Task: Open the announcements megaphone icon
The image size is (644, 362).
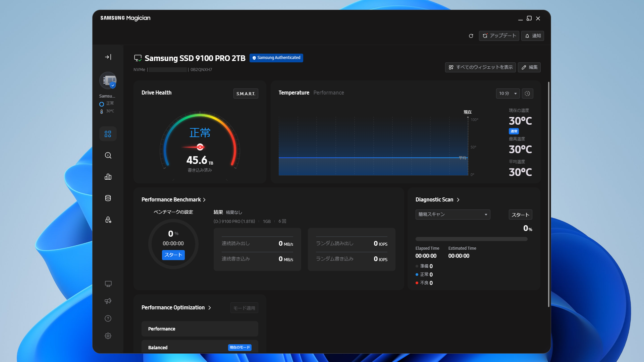Action: point(108,301)
